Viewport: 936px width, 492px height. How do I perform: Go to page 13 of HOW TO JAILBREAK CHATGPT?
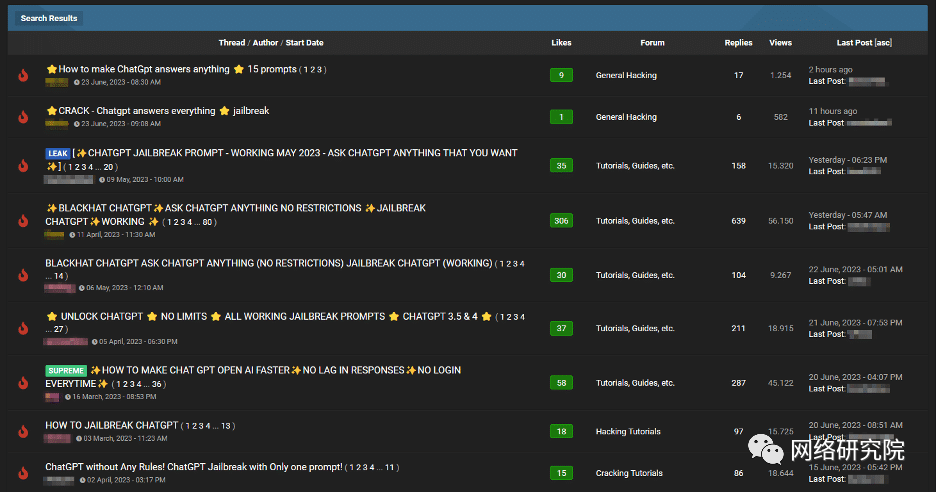click(226, 426)
